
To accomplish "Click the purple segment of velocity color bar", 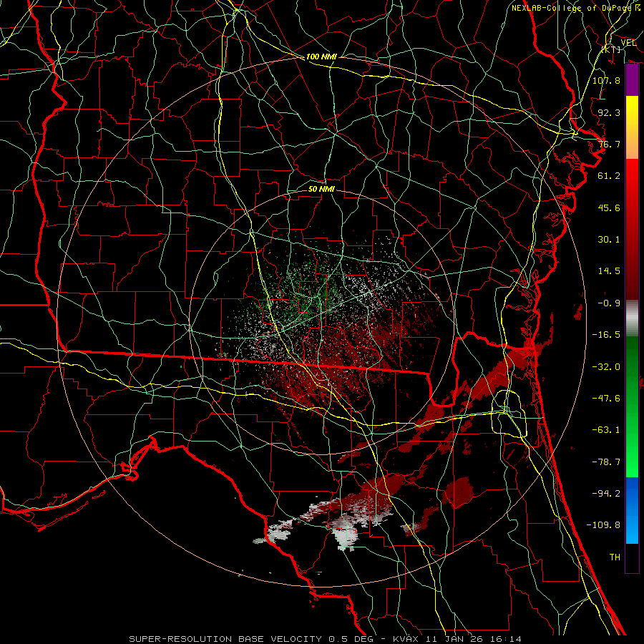I will point(632,80).
